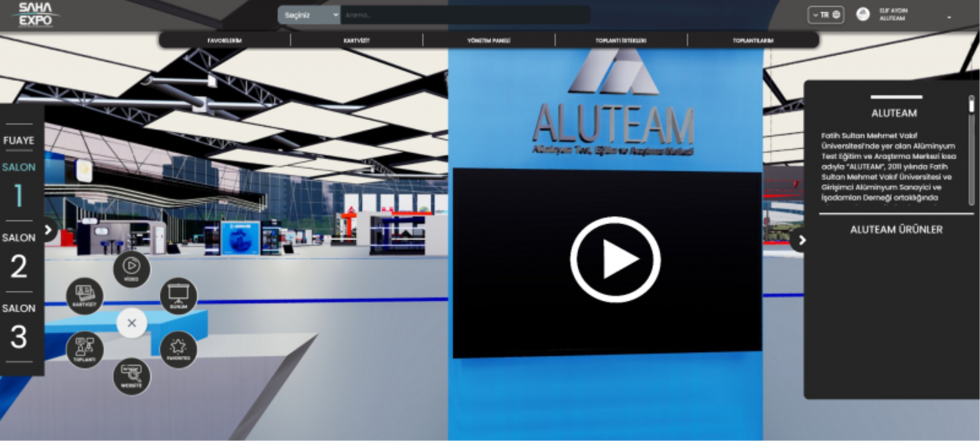The width and height of the screenshot is (980, 441).
Task: Open the Kartvizit top menu tab
Action: tap(357, 40)
